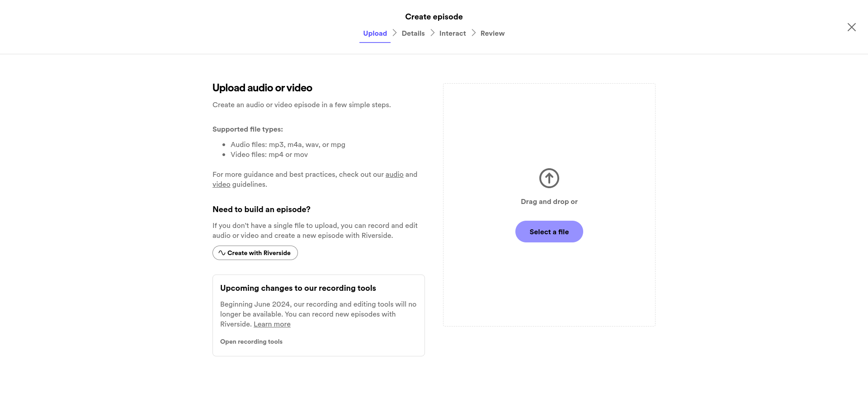Click the Riverside waveform icon
Viewport: 868px width, 412px height.
point(222,253)
